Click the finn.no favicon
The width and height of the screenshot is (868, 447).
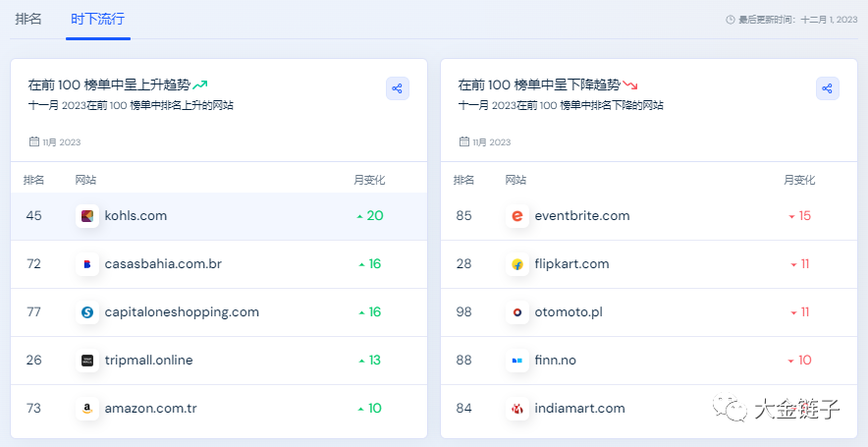tap(517, 361)
